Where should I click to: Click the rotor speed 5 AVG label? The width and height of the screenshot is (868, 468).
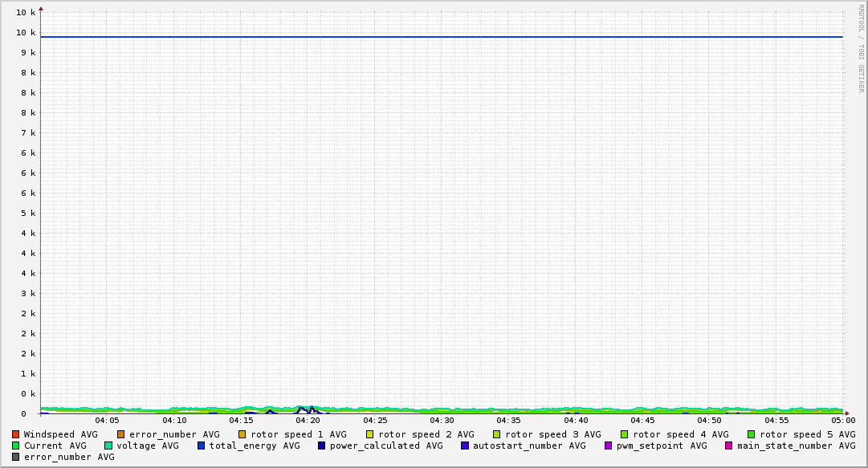(x=807, y=434)
